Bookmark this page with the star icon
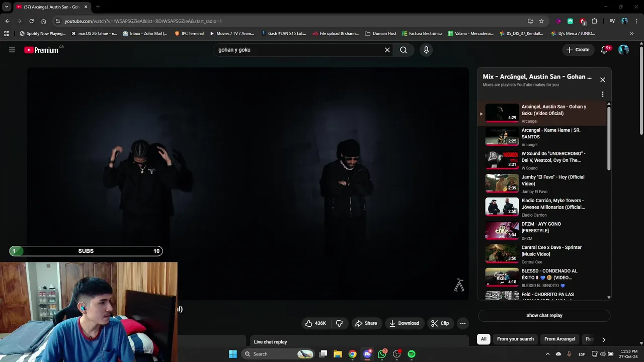This screenshot has height=362, width=644. pyautogui.click(x=541, y=21)
